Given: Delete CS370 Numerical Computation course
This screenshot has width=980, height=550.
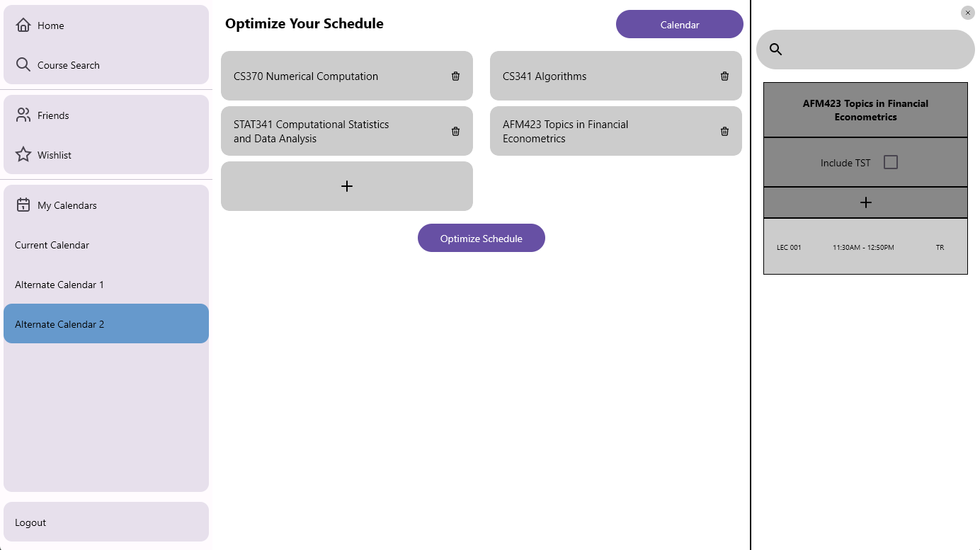Looking at the screenshot, I should 455,76.
